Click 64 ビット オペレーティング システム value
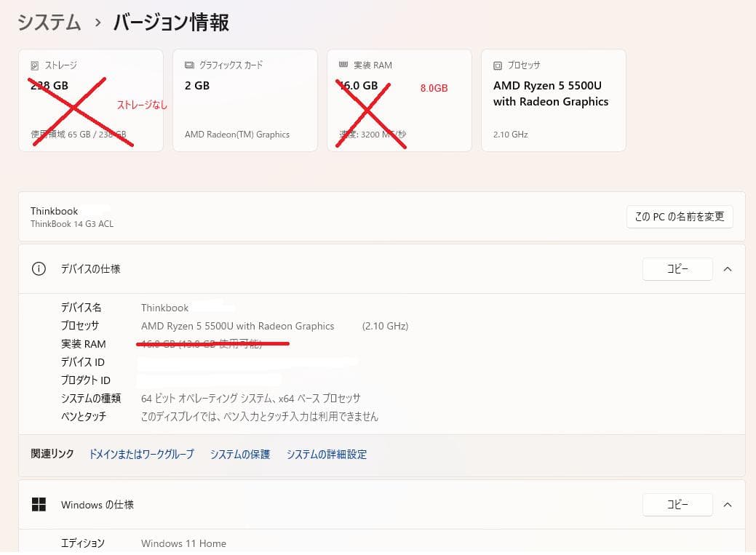 click(x=251, y=399)
